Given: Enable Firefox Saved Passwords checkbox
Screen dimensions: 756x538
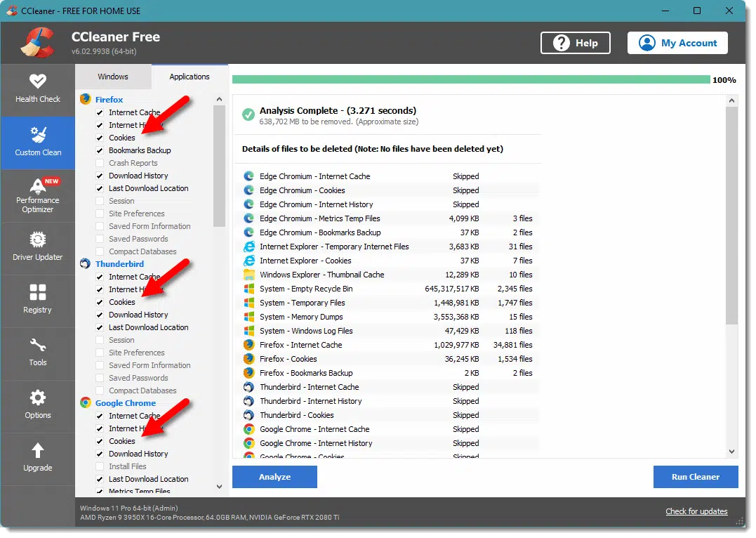Looking at the screenshot, I should (x=100, y=238).
